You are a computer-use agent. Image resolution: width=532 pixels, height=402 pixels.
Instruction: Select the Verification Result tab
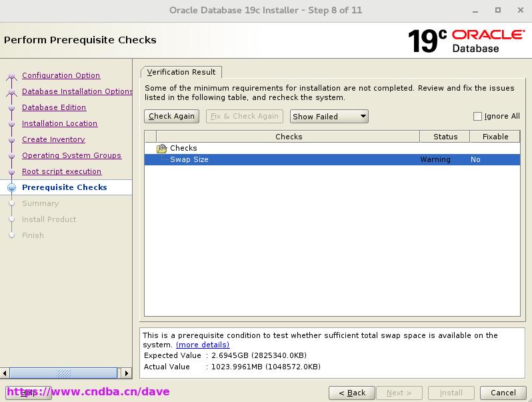click(x=181, y=72)
